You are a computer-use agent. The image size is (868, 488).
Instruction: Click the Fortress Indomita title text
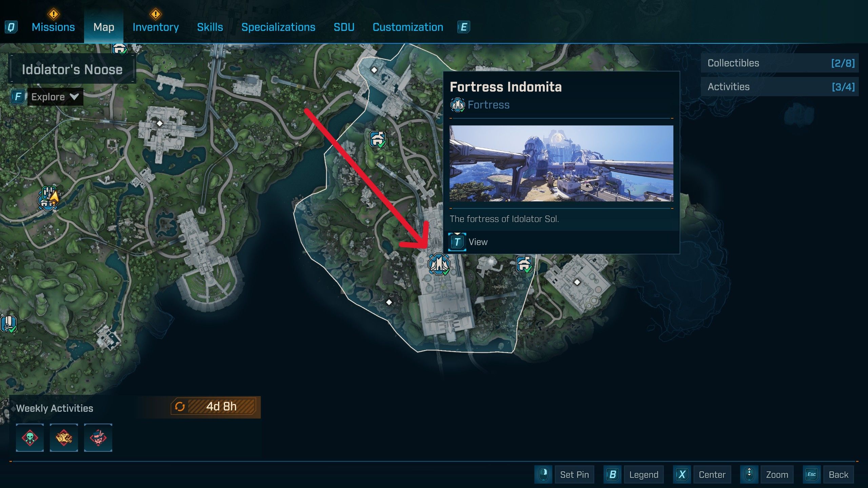click(506, 87)
